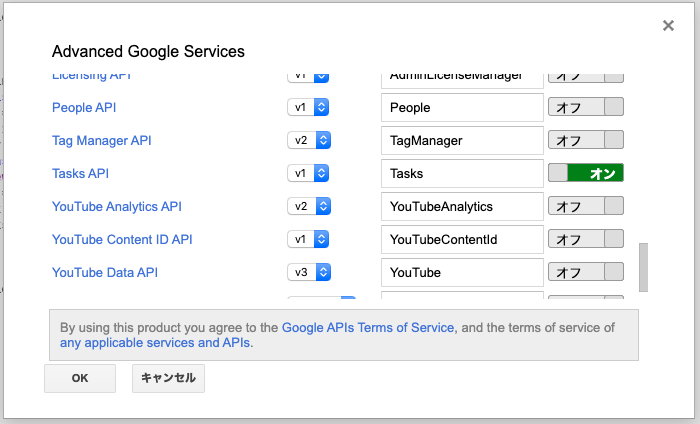
Task: Open the YouTube Data API link
Action: (105, 273)
